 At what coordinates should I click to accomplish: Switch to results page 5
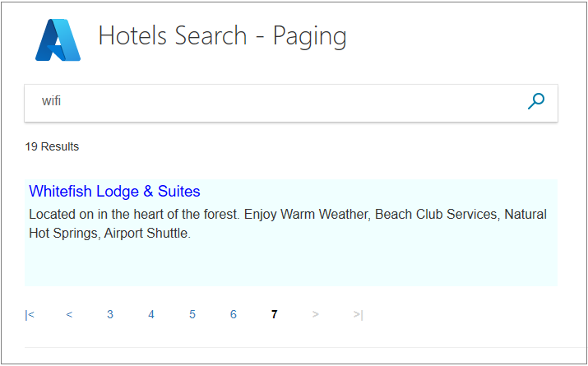(x=192, y=314)
